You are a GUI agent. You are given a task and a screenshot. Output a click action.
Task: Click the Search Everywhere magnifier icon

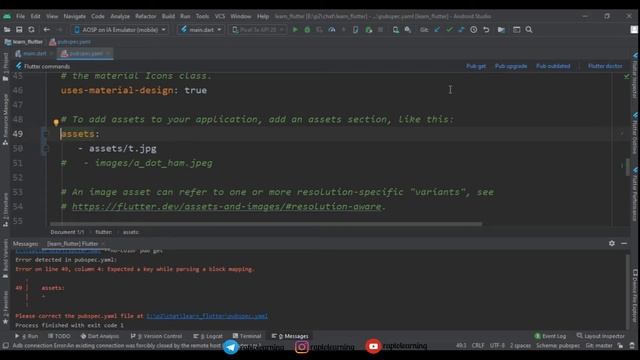pyautogui.click(x=529, y=30)
